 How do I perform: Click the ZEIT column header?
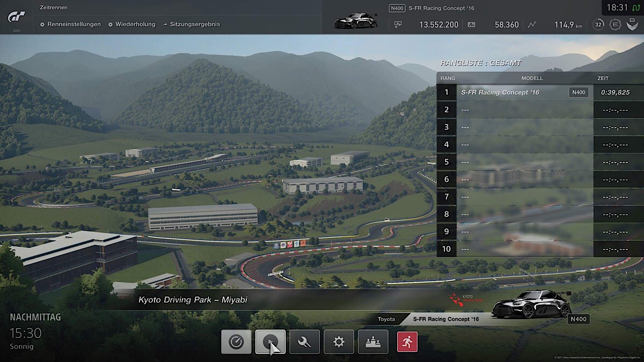point(603,78)
